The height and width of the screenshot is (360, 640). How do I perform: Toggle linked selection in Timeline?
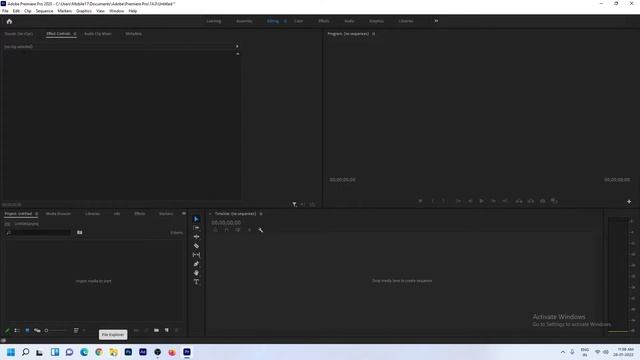[238, 230]
